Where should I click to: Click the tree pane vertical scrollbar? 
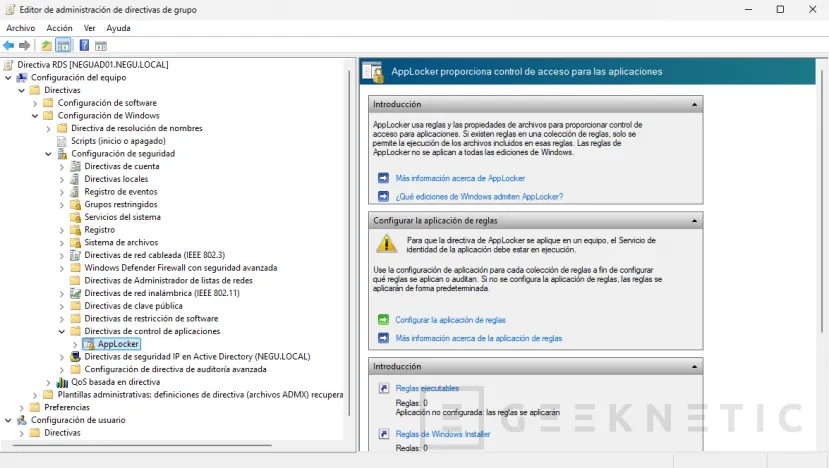(349, 243)
